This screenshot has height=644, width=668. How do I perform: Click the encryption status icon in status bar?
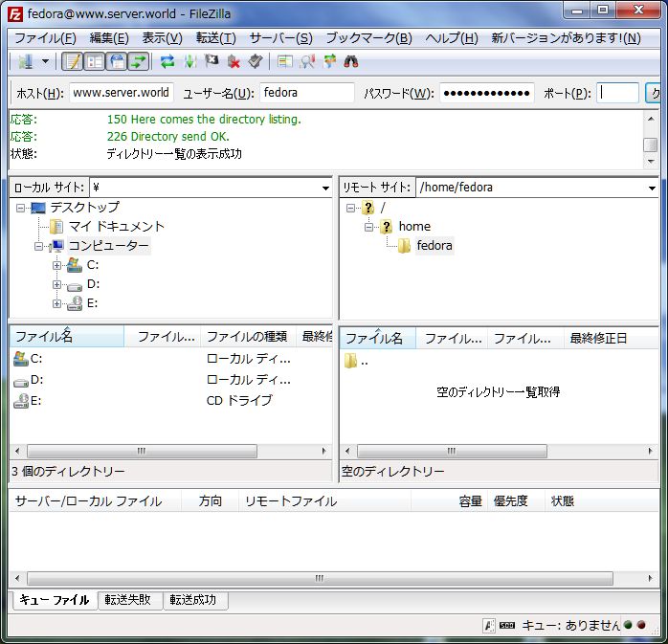point(489,625)
